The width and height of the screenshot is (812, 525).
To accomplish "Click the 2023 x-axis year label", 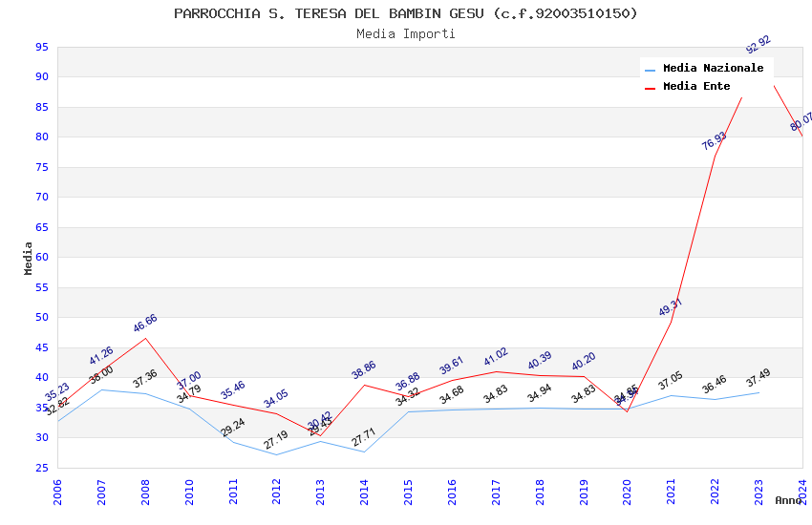I will (759, 492).
